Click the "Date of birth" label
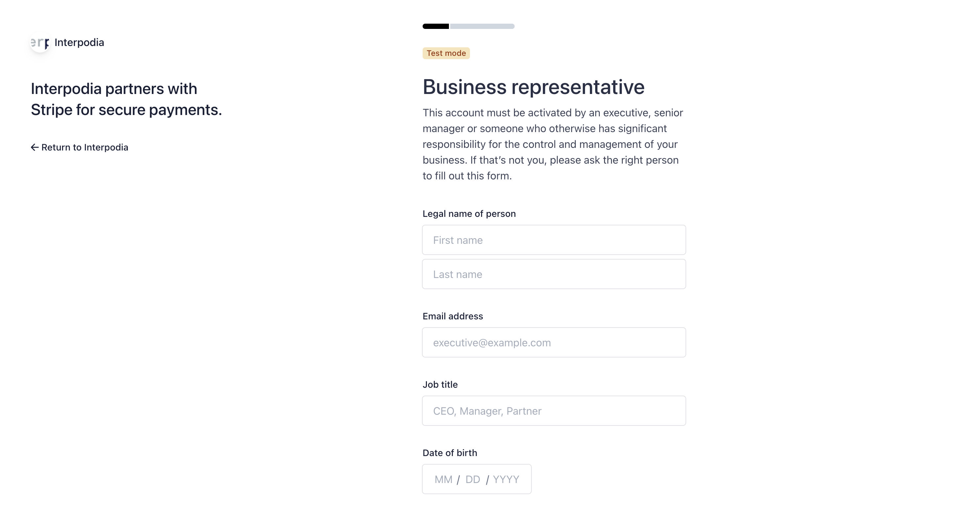This screenshot has width=980, height=506. tap(449, 453)
